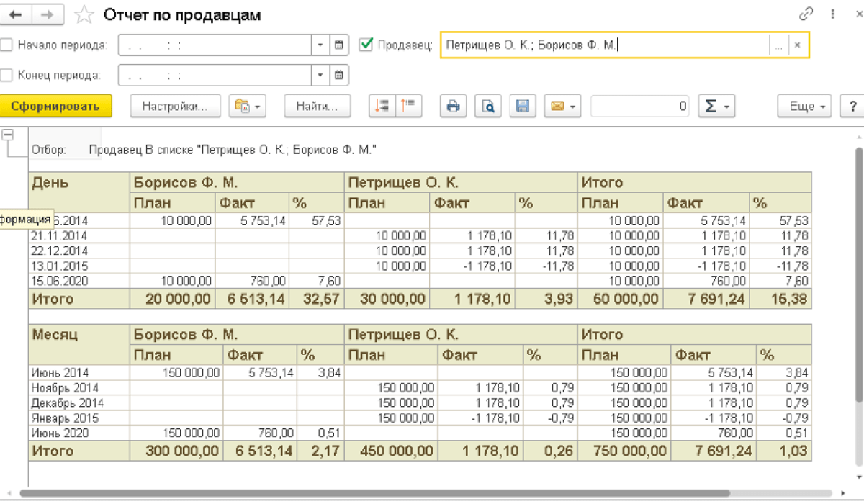Click the Сформировать button
Screen dimensions: 864x504
55,107
